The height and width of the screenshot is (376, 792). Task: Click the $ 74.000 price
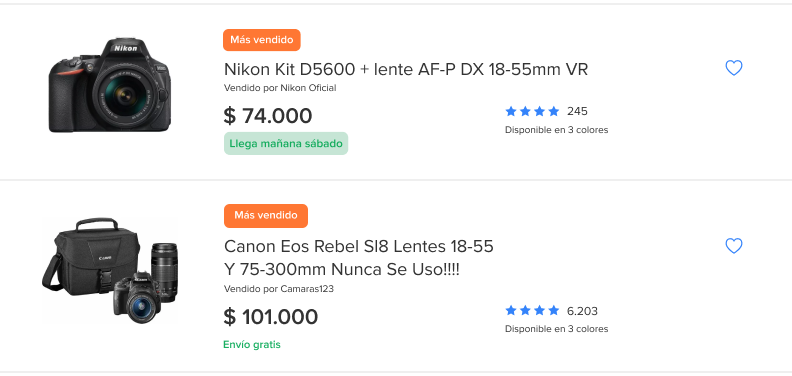(x=268, y=116)
